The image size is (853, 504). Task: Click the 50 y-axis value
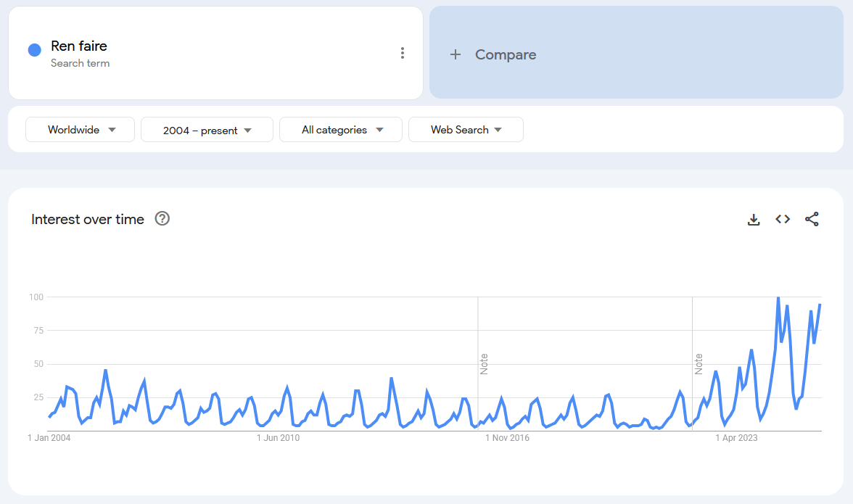coord(38,364)
